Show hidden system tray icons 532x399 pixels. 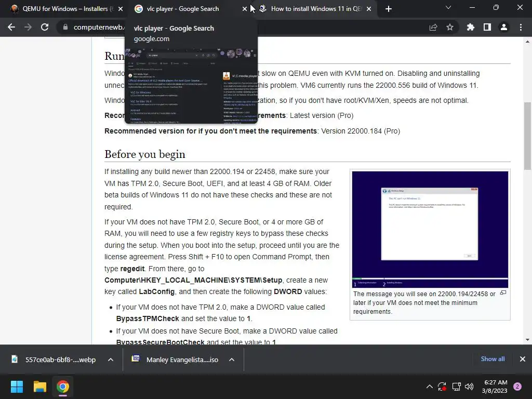point(430,387)
